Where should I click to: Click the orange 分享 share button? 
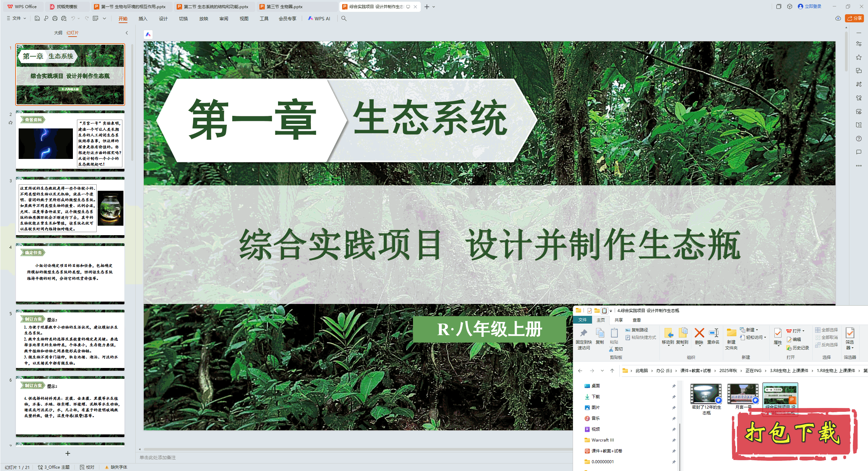(854, 18)
